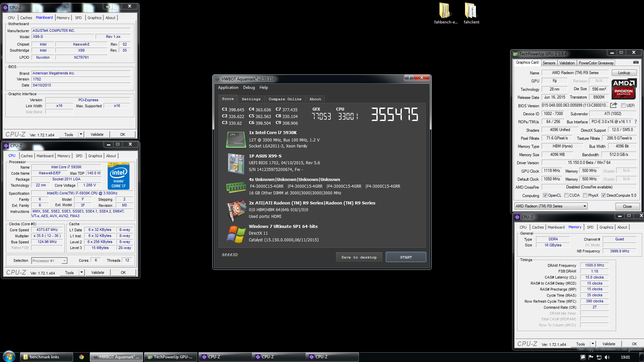The image size is (644, 362).
Task: Click the Corsair tray icon
Action: pos(583,357)
